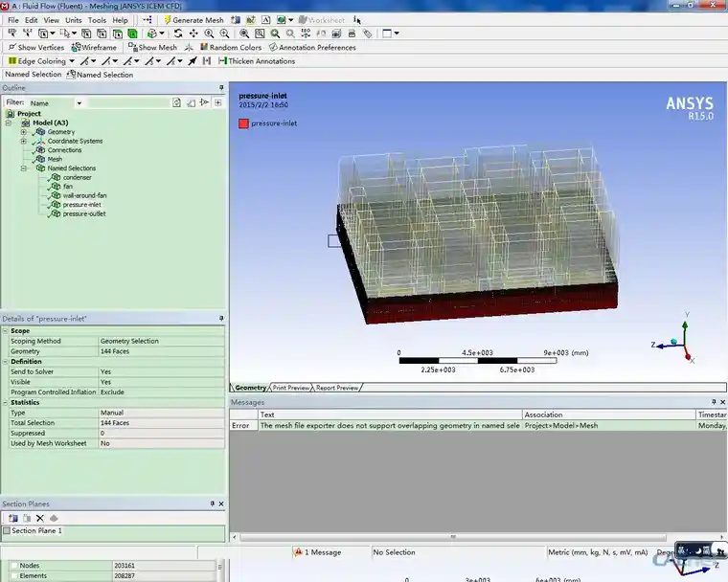
Task: Click the Tags icon in the graphics toolbar
Action: point(367,34)
